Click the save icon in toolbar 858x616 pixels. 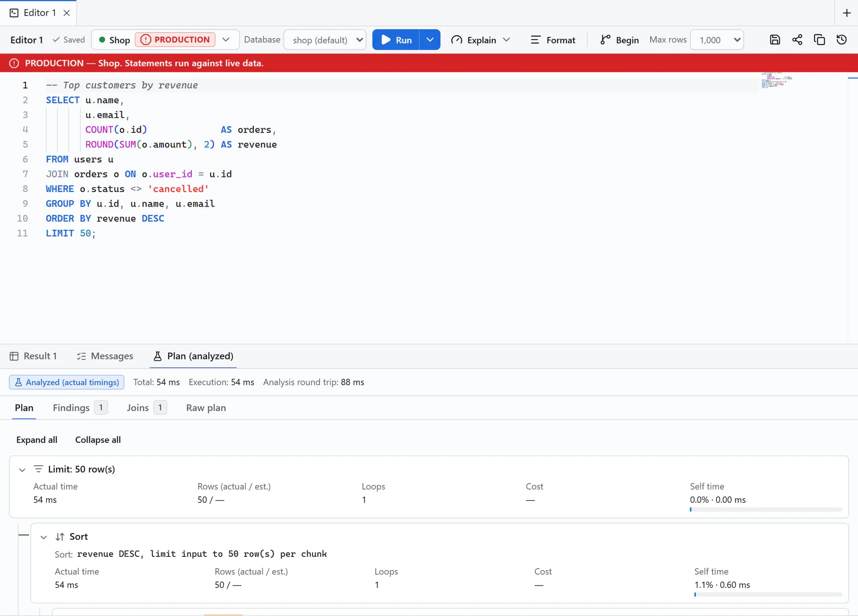tap(775, 40)
